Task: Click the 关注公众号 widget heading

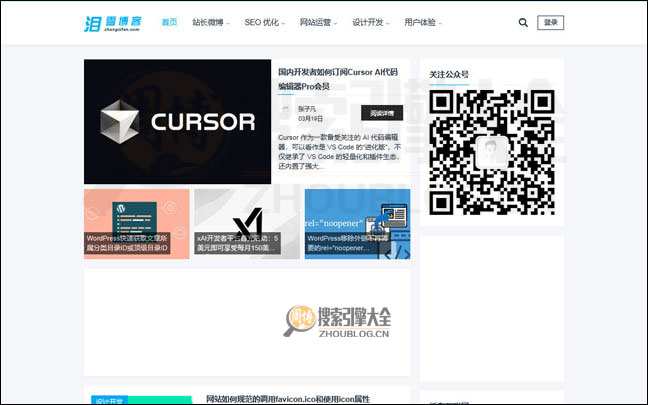Action: tap(449, 74)
